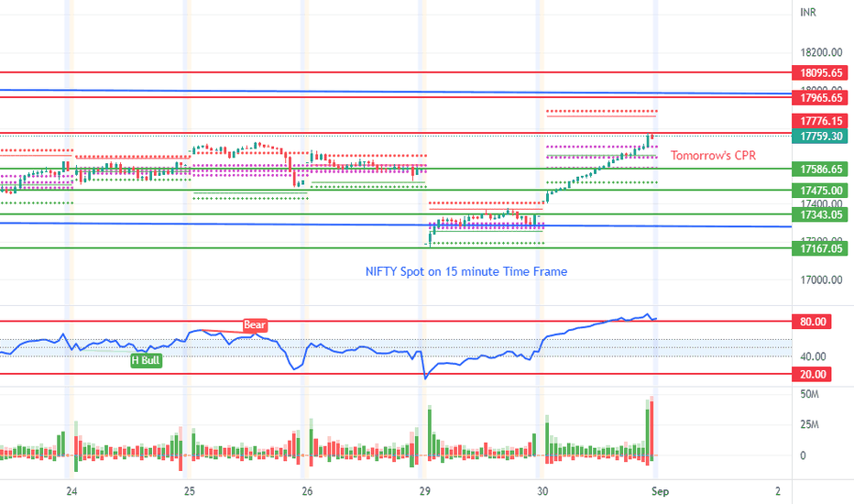Screen dimensions: 854x504
Task: Click date 25 on the time axis
Action: [x=189, y=491]
